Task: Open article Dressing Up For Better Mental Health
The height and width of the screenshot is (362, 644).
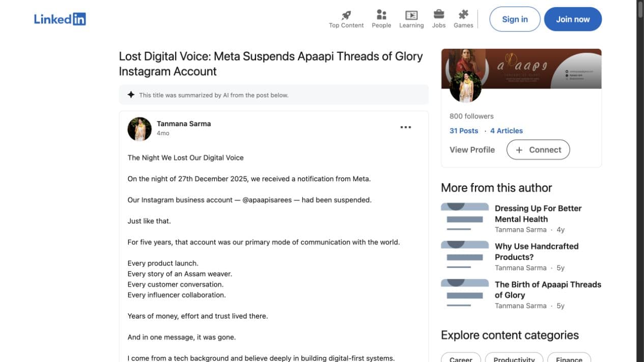Action: pyautogui.click(x=538, y=214)
